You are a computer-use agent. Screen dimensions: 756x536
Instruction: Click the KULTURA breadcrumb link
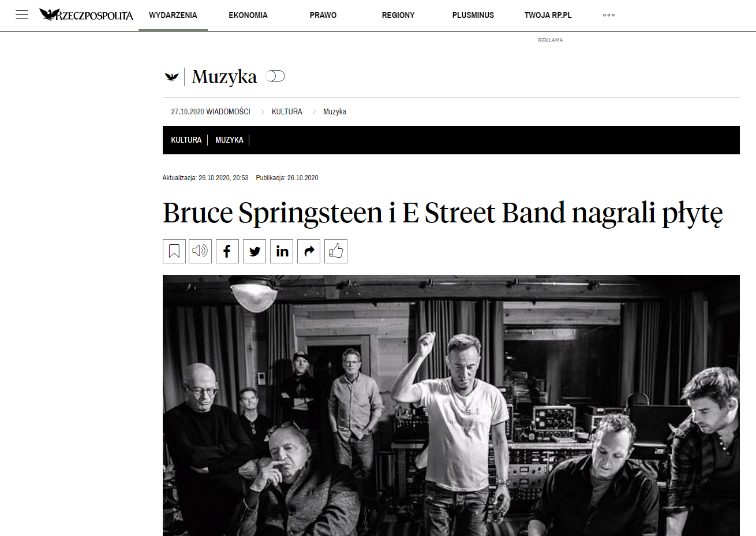pyautogui.click(x=287, y=111)
